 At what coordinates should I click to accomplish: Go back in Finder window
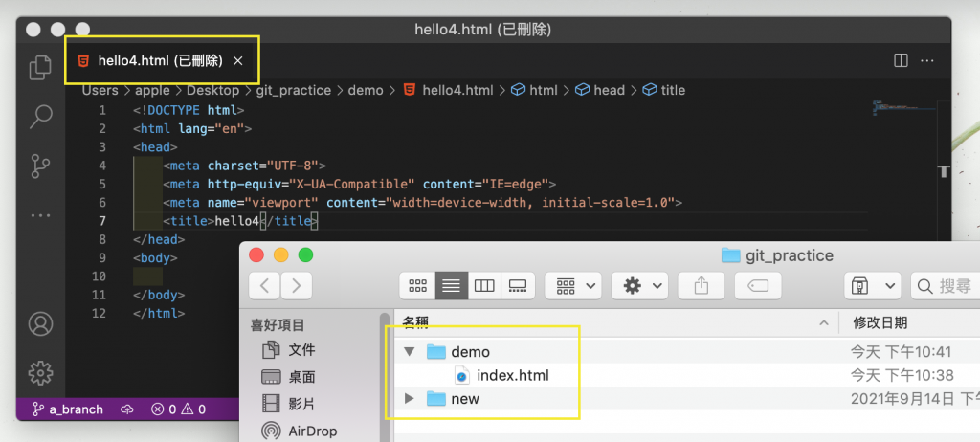click(264, 286)
